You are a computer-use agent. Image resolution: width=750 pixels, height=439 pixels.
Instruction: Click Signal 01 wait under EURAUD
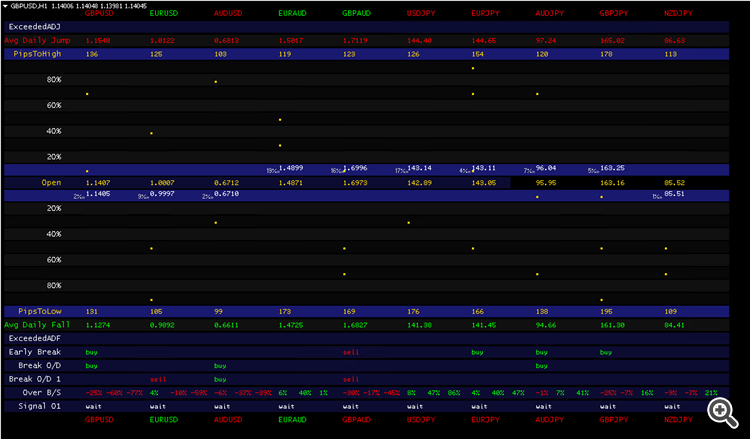coord(286,406)
